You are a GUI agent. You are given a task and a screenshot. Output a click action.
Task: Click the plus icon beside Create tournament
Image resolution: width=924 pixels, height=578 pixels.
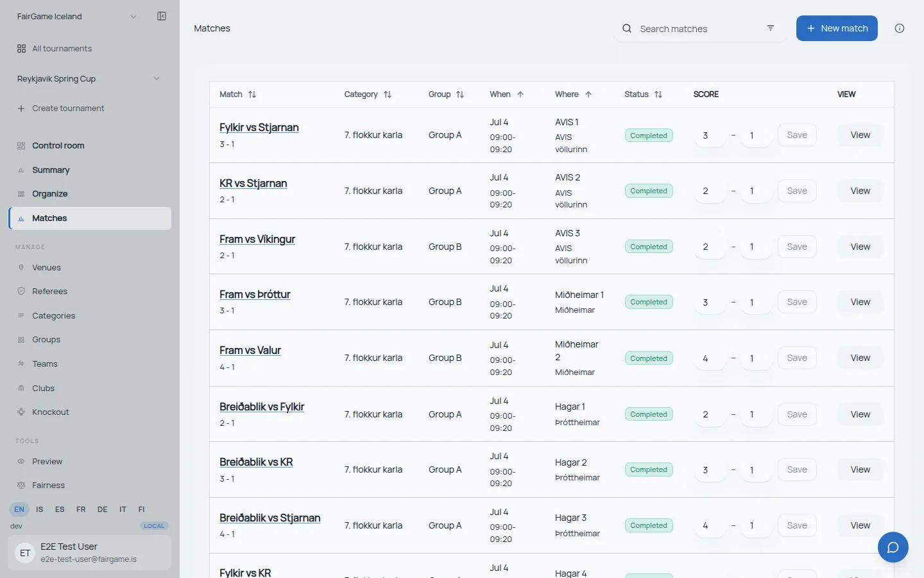(x=21, y=109)
